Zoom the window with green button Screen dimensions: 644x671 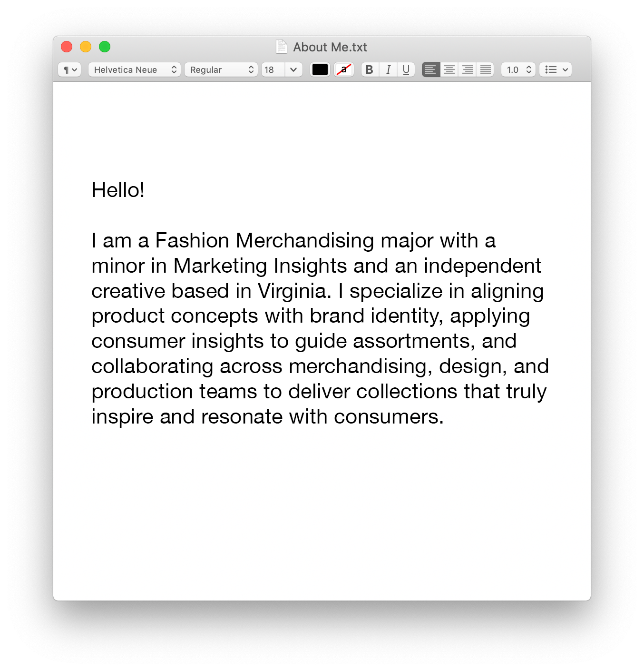[x=105, y=47]
